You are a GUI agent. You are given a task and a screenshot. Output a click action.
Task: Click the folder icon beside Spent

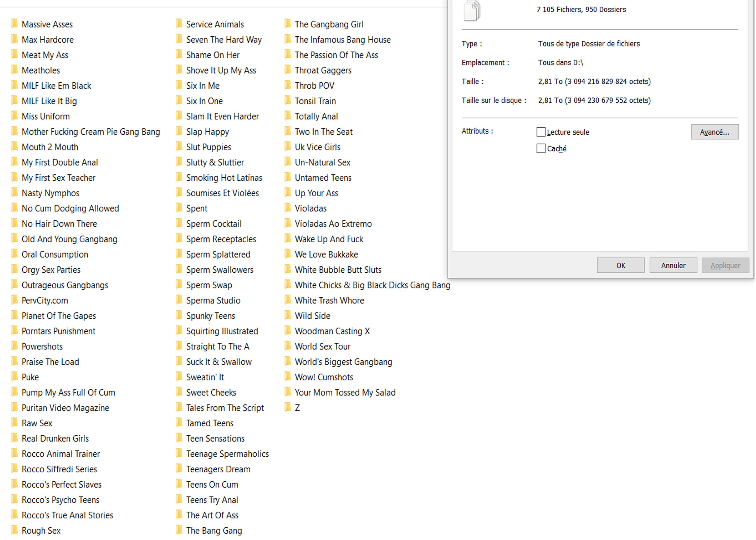179,208
